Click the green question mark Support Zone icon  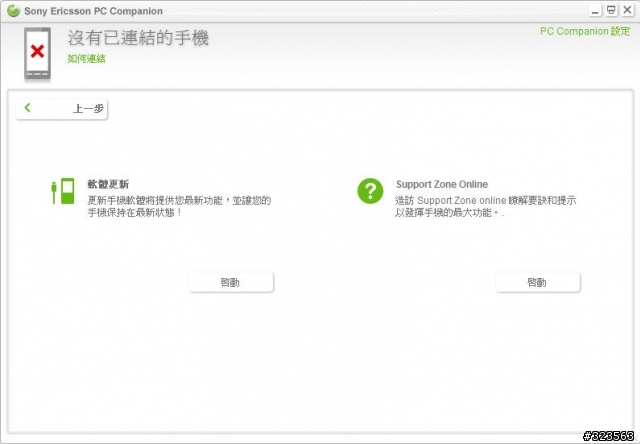point(370,191)
